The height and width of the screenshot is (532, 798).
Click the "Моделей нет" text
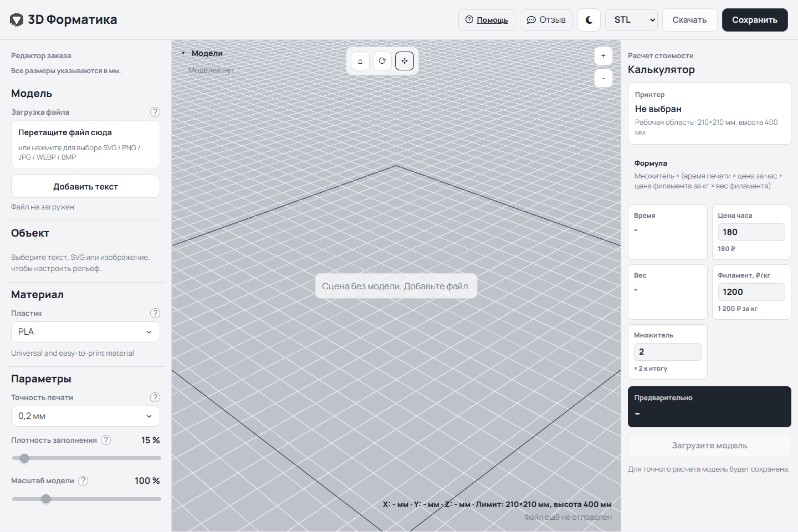(212, 70)
